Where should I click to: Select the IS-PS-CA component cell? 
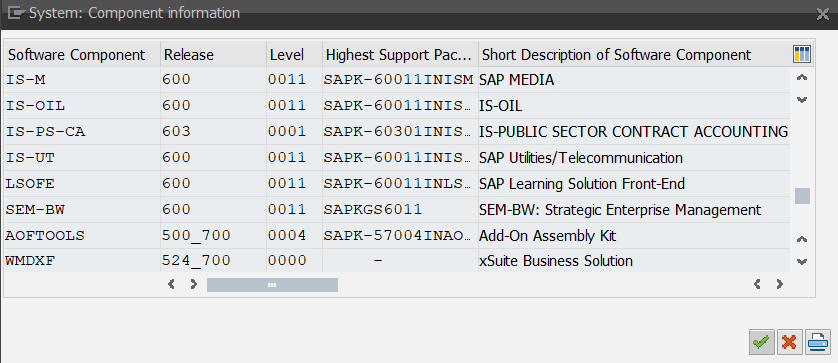[82, 132]
